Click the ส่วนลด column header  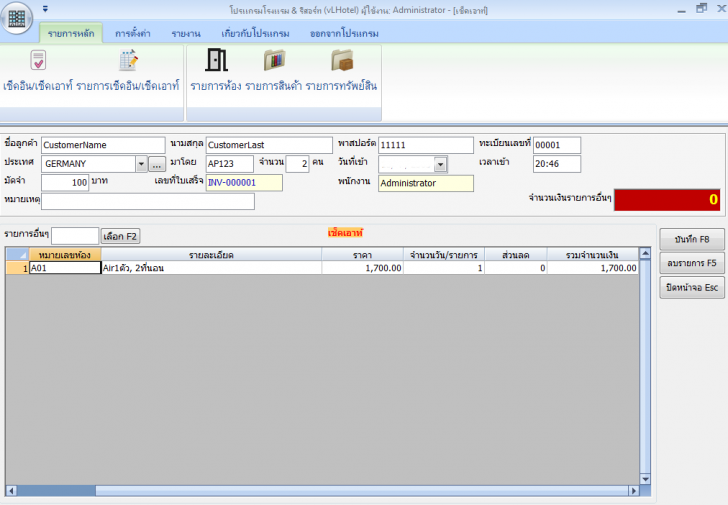tap(516, 255)
